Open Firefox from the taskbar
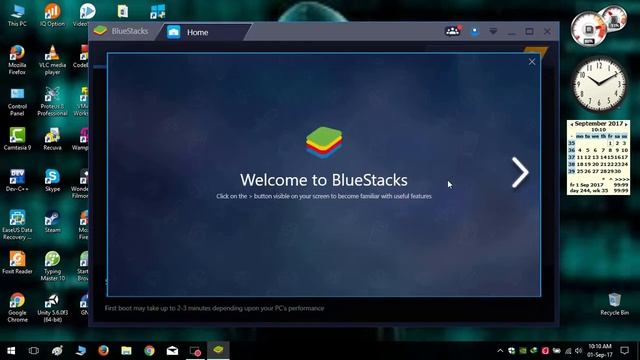 point(103,351)
